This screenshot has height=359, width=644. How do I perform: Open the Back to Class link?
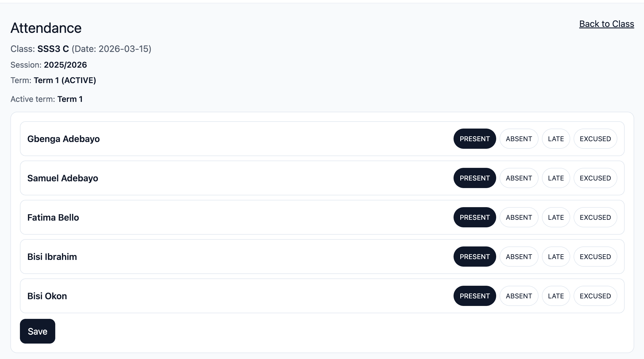606,24
